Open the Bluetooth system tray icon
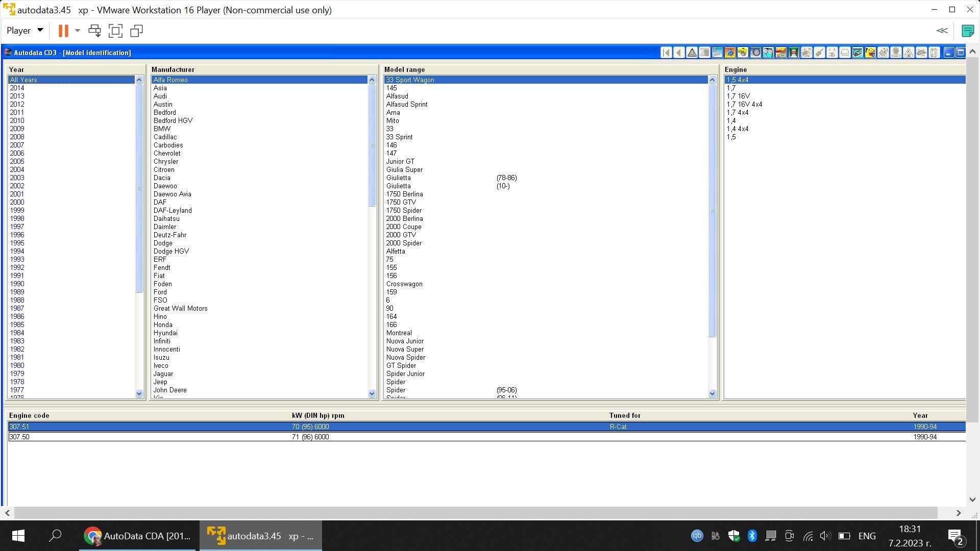The width and height of the screenshot is (980, 551). [752, 536]
